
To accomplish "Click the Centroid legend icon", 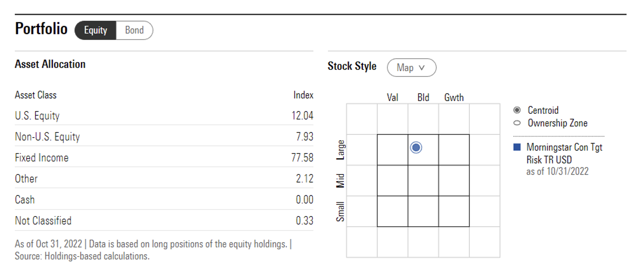I will pyautogui.click(x=517, y=110).
